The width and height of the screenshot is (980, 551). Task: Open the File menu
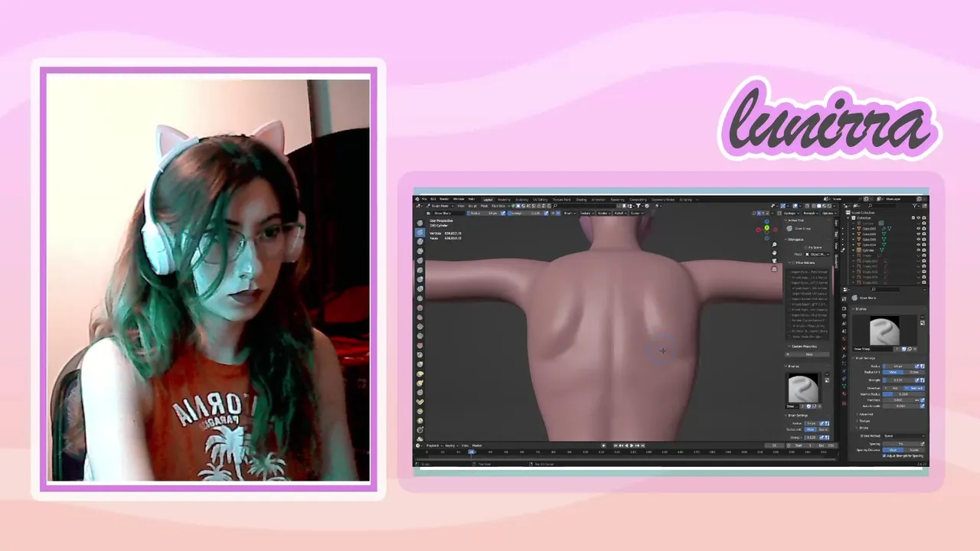click(x=424, y=199)
